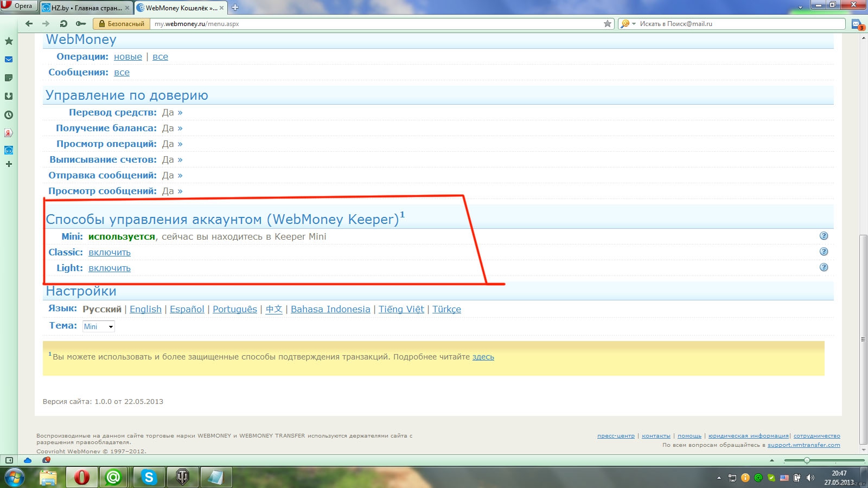Reload the page using the reload icon

click(x=63, y=24)
